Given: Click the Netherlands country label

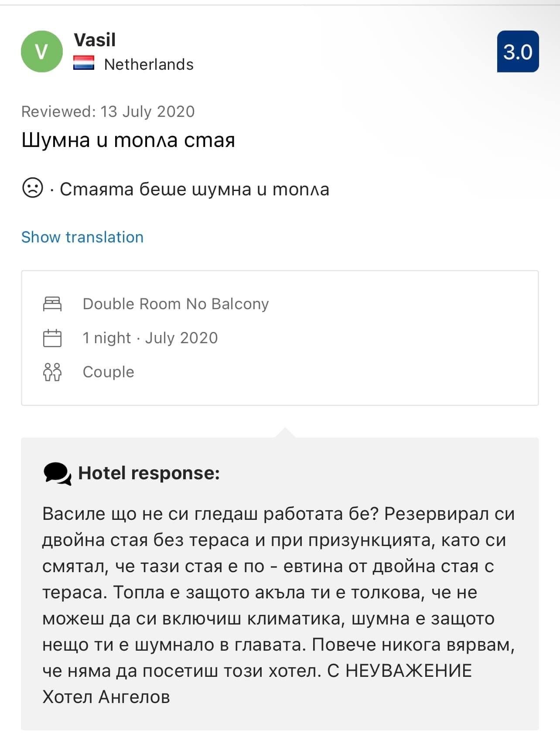Looking at the screenshot, I should [x=149, y=64].
